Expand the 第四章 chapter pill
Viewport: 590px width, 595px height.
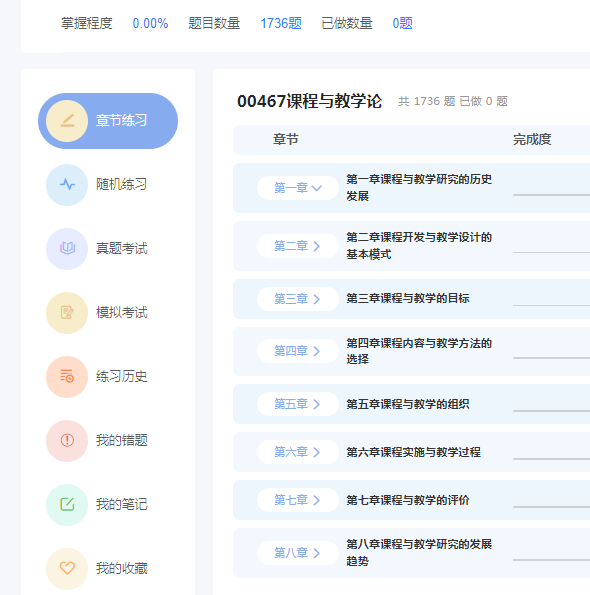[x=298, y=351]
